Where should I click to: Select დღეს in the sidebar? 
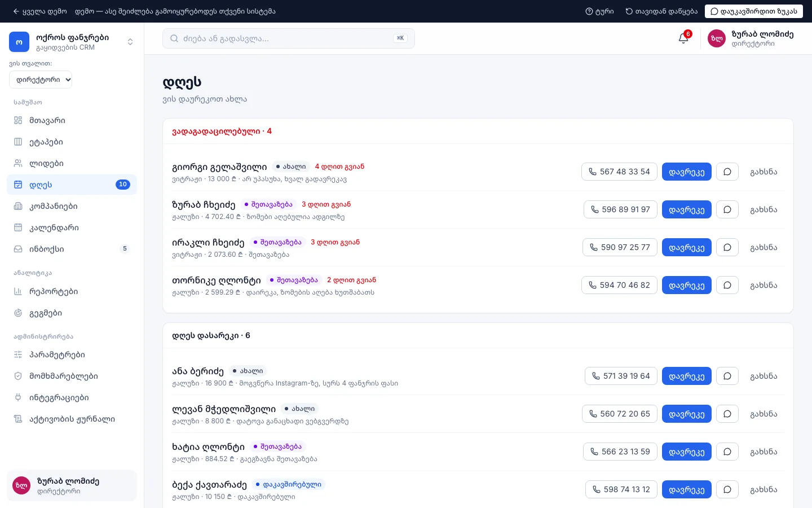[x=72, y=185]
